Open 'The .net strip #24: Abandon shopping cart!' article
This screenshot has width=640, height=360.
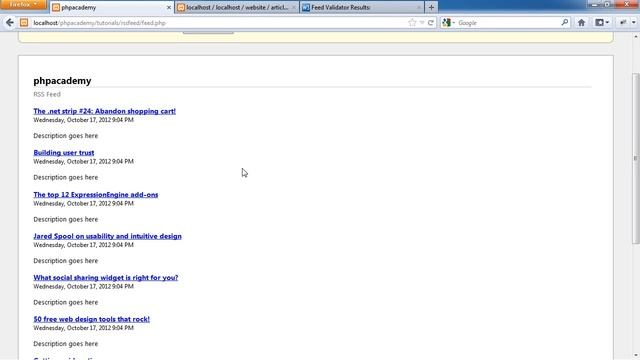tap(104, 111)
